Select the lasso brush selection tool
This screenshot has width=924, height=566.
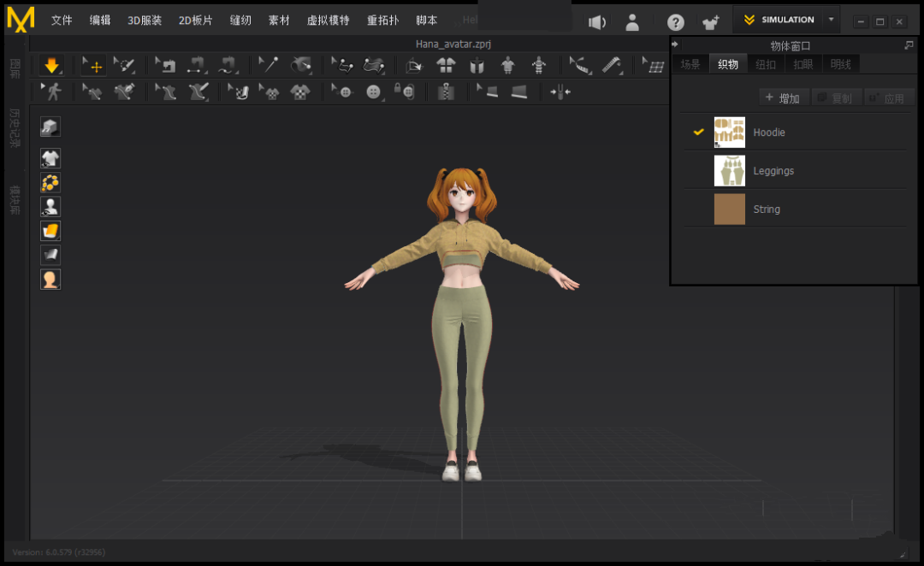coord(124,65)
